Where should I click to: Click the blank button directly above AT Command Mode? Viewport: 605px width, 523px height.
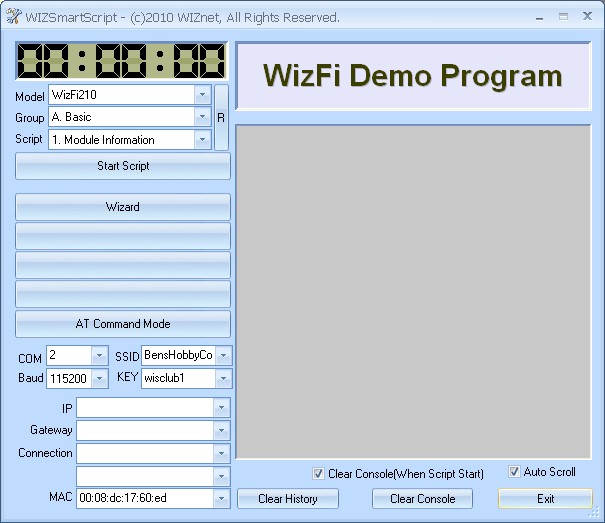click(123, 294)
